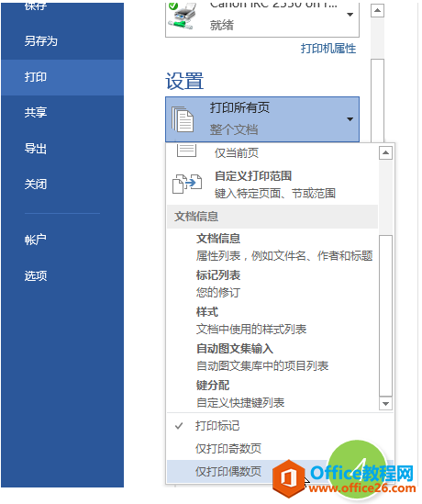Click the print panel scrollbar thumb
This screenshot has width=422, height=504.
(377, 100)
